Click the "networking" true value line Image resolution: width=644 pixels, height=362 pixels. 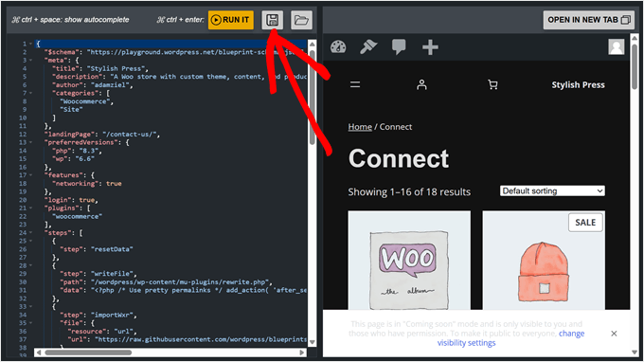87,183
